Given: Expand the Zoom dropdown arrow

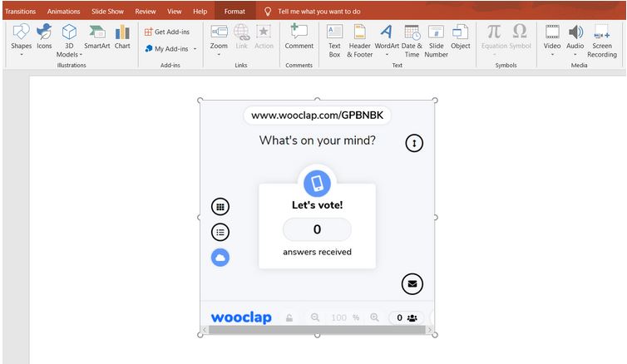Looking at the screenshot, I should click(x=219, y=54).
